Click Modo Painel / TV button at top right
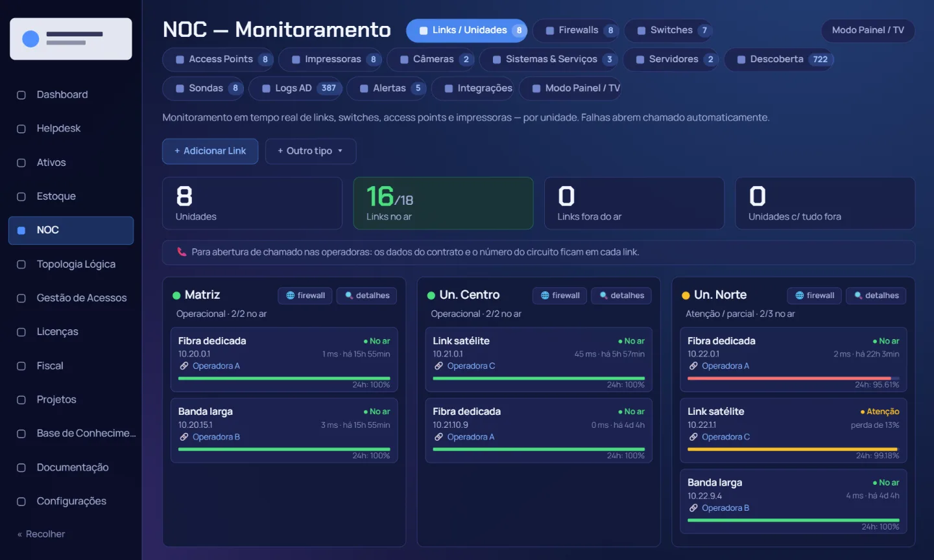This screenshot has height=560, width=934. (868, 30)
